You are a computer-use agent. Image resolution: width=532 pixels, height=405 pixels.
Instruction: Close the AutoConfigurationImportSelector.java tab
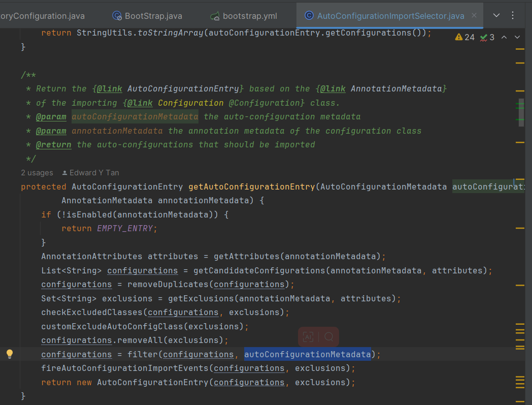[474, 15]
